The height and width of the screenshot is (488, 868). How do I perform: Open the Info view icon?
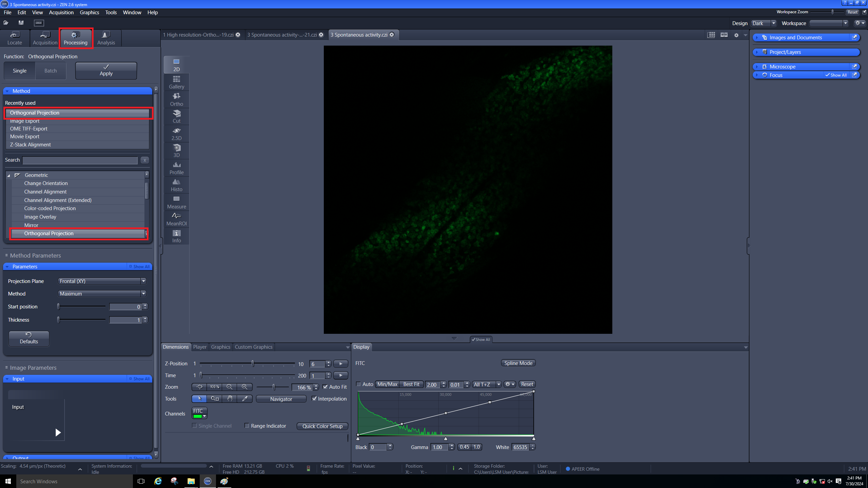176,236
